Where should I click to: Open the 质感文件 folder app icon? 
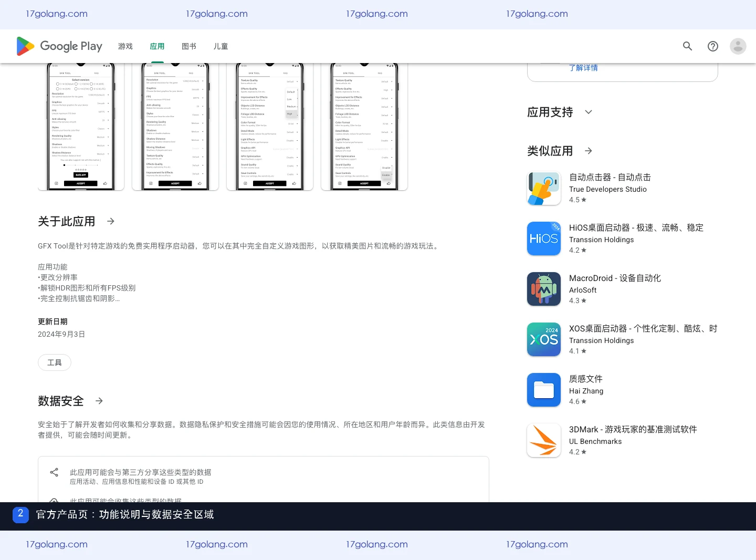coord(544,390)
